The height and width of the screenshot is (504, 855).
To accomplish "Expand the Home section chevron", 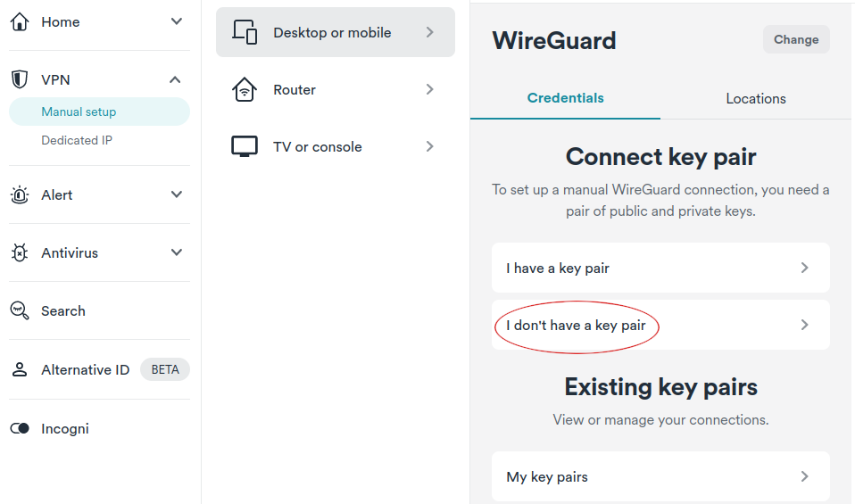I will point(176,21).
